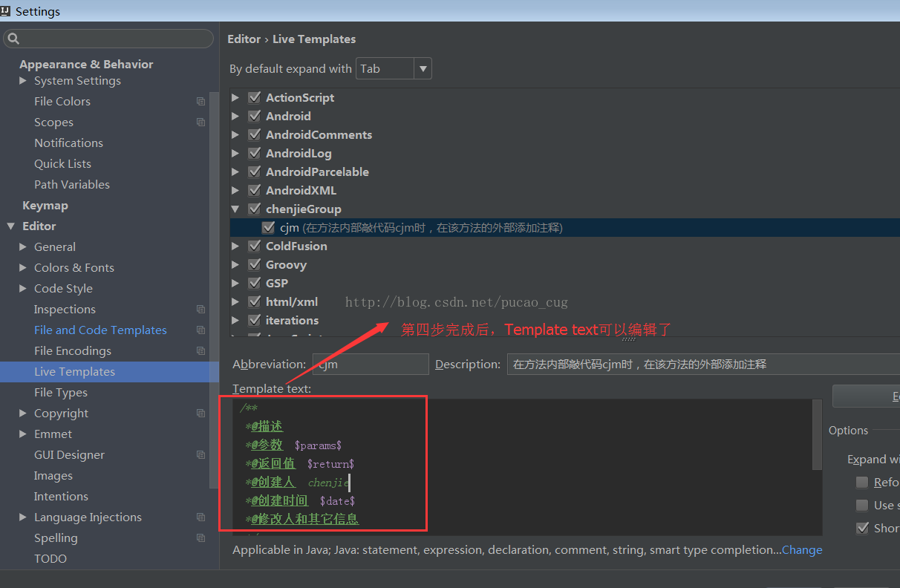The height and width of the screenshot is (588, 900).
Task: Click inside the Abbreviation input field
Action: 370,364
